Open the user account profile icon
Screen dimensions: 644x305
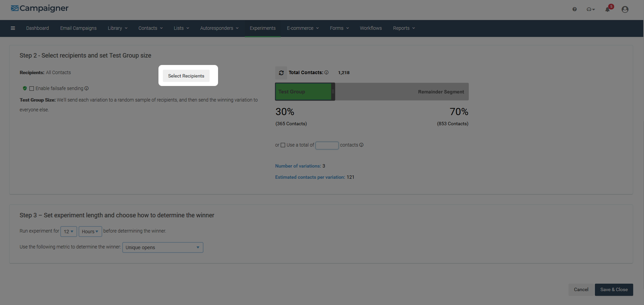(625, 9)
